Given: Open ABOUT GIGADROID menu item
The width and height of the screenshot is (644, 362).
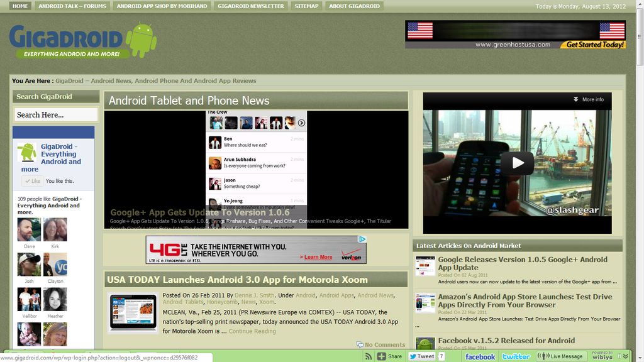Looking at the screenshot, I should click(354, 6).
